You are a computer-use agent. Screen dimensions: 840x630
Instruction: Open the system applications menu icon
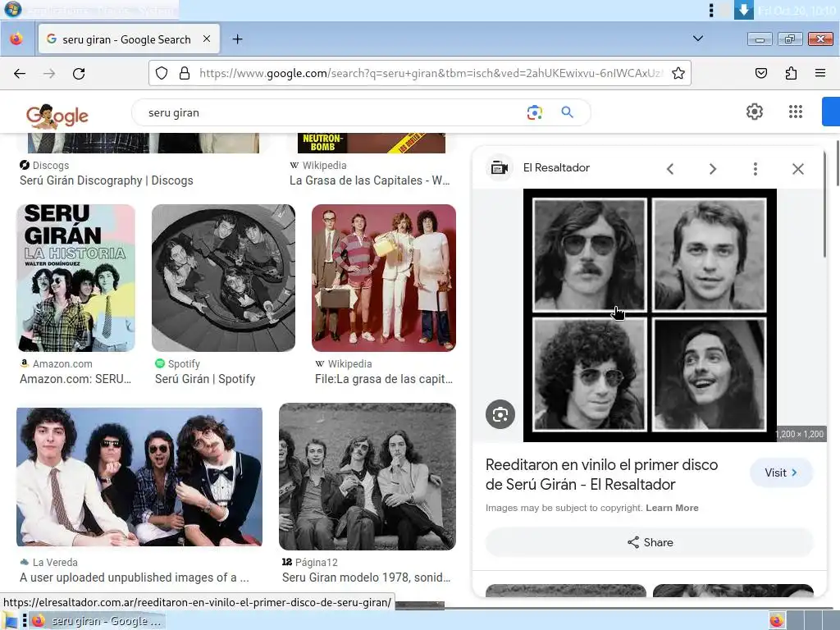click(x=12, y=9)
